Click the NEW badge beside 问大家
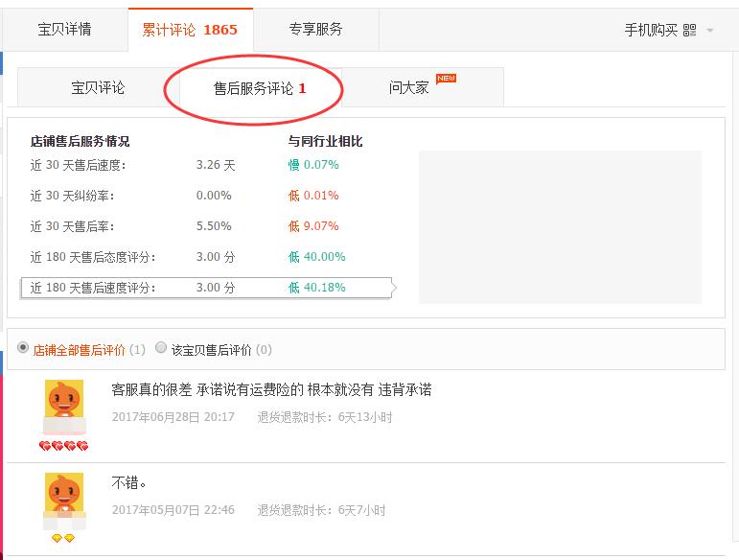 (446, 79)
